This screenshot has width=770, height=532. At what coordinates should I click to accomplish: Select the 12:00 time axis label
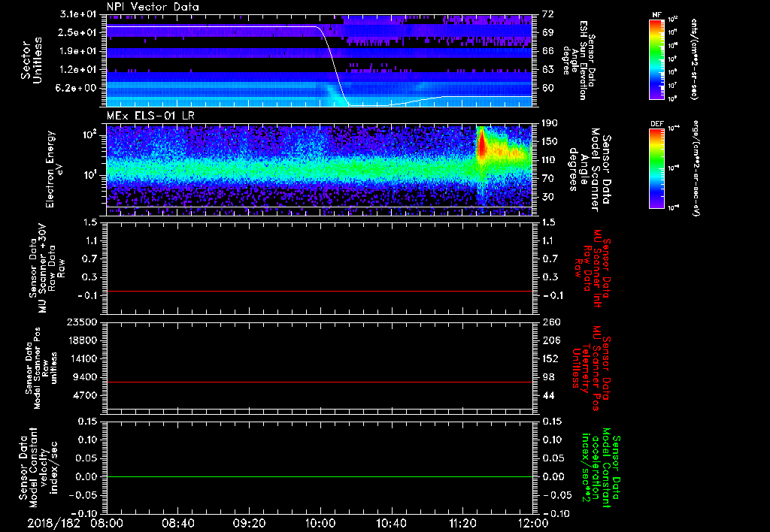[532, 522]
